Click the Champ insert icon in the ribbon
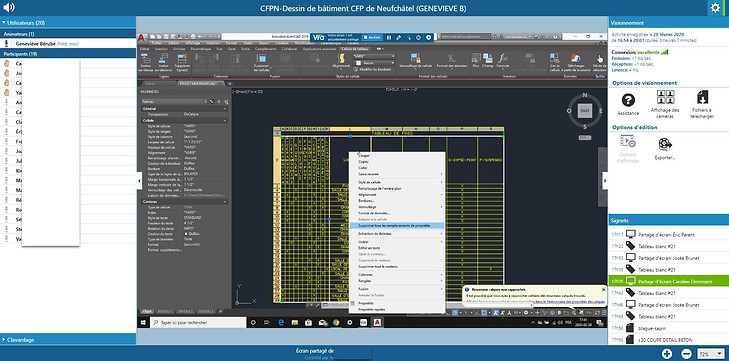 pos(487,60)
